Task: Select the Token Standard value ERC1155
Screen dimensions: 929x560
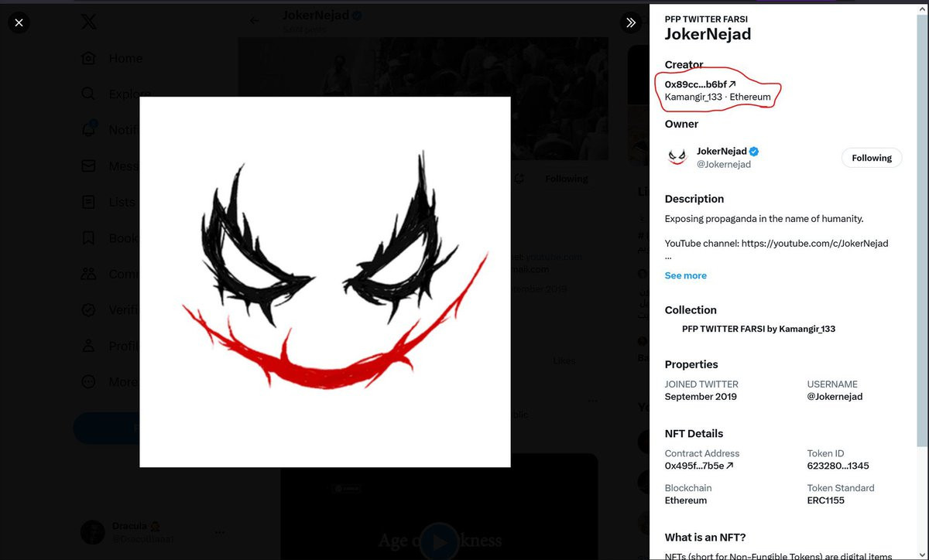Action: click(x=825, y=500)
